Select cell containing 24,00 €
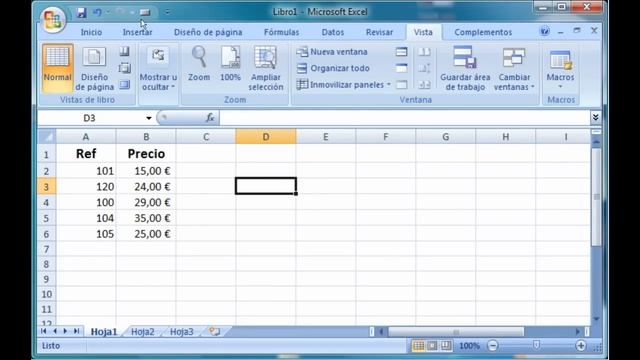 click(x=146, y=187)
